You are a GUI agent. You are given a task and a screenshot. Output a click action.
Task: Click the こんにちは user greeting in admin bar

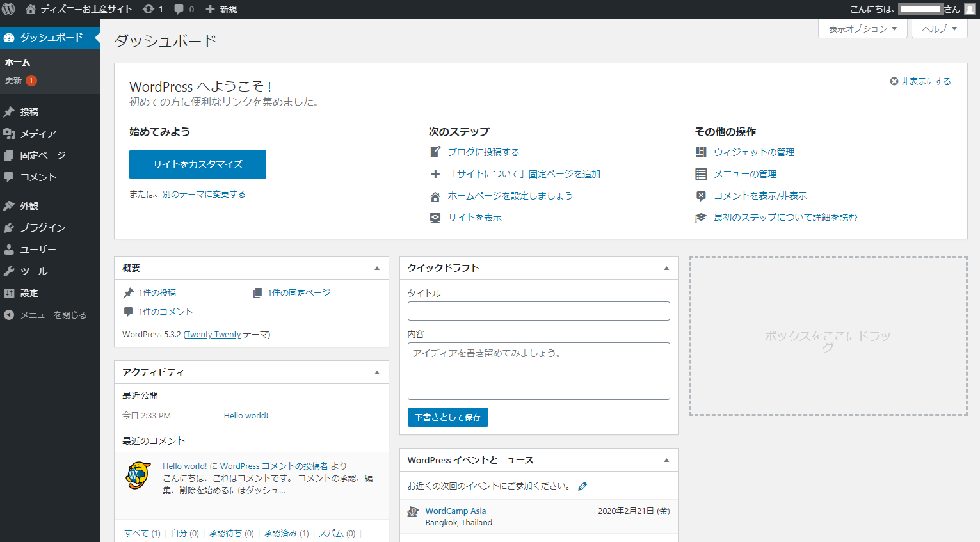pyautogui.click(x=905, y=9)
